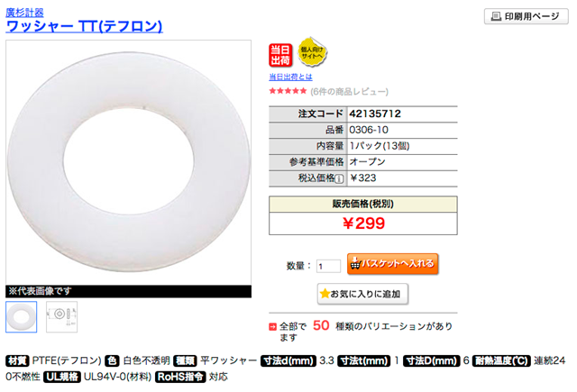Open the 廣杉計器 brand link
The width and height of the screenshot is (577, 392).
[24, 13]
